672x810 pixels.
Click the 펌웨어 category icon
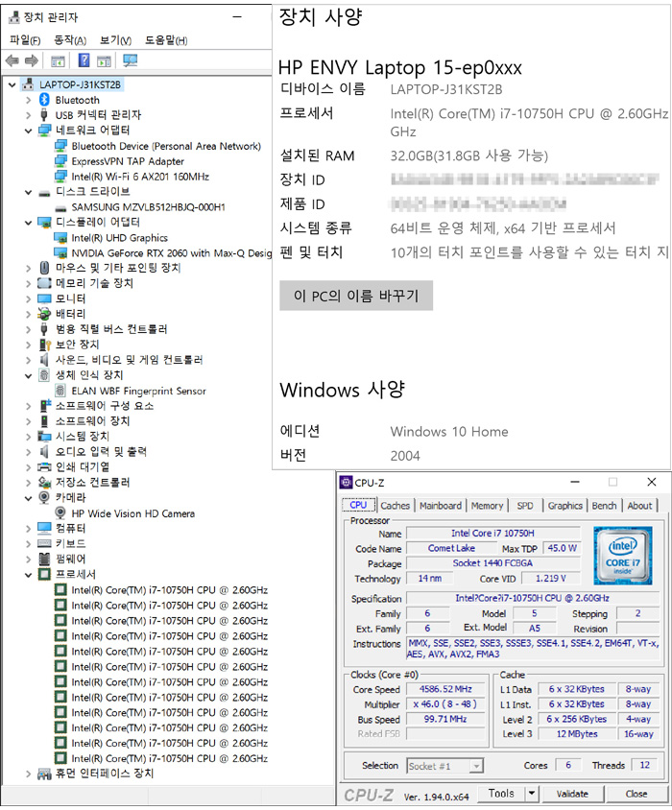click(44, 559)
